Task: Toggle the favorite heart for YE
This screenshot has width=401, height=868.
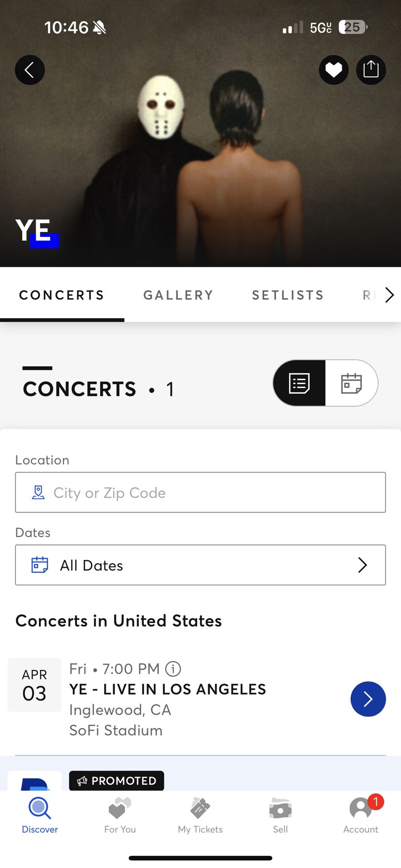Action: [334, 70]
